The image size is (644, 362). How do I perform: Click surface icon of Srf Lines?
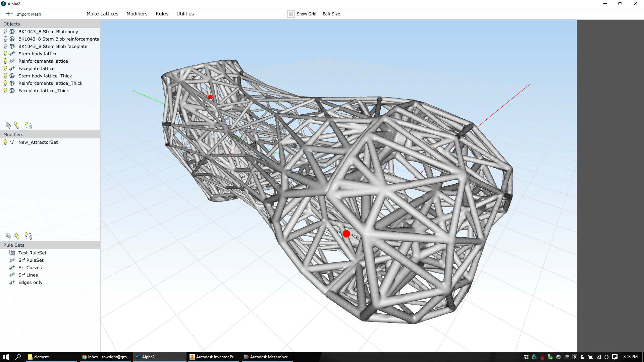[x=12, y=275]
